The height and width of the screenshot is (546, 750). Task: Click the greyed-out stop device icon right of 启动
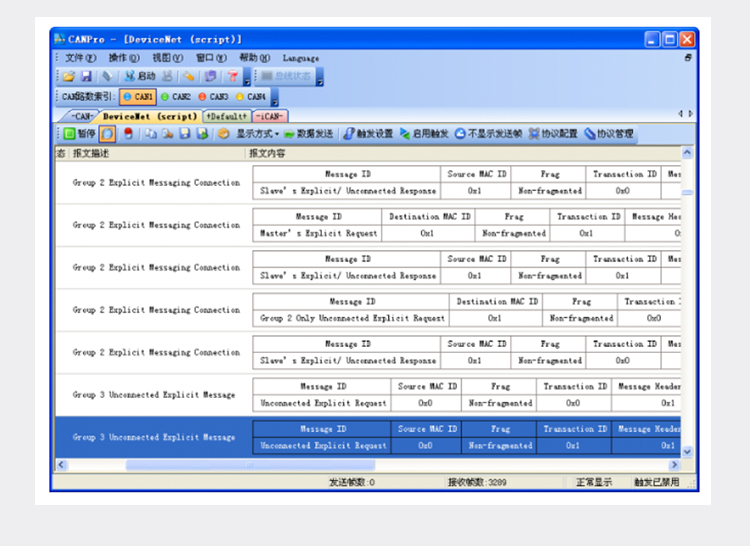(x=167, y=76)
